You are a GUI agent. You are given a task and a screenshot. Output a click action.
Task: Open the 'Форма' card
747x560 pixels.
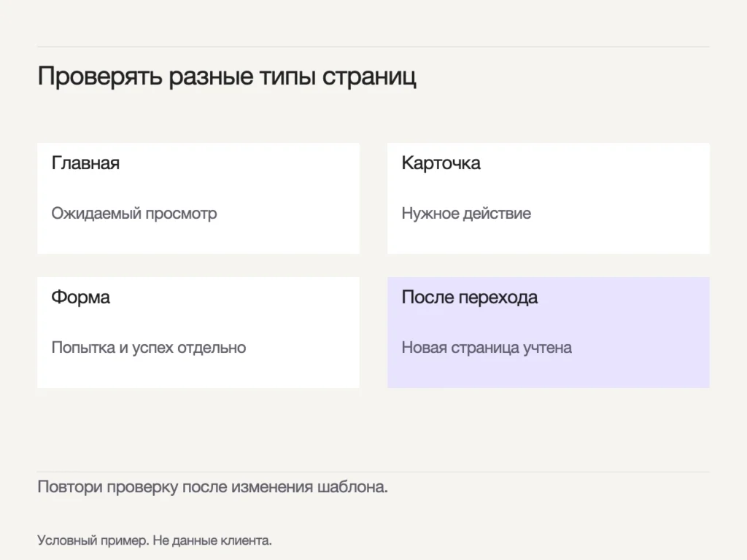pyautogui.click(x=198, y=332)
